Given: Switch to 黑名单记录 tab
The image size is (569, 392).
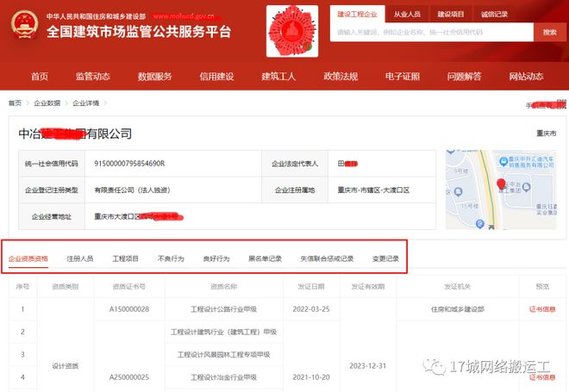Looking at the screenshot, I should coord(265,258).
